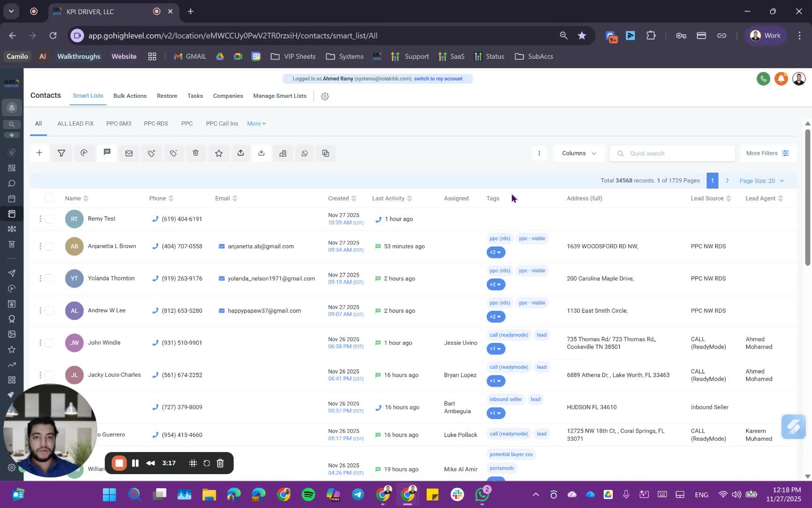Open sidebar settings gear at bottom
812x508 pixels.
tap(12, 468)
